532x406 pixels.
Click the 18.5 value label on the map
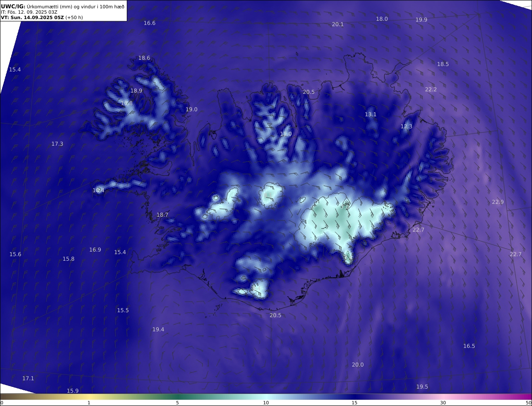[443, 64]
